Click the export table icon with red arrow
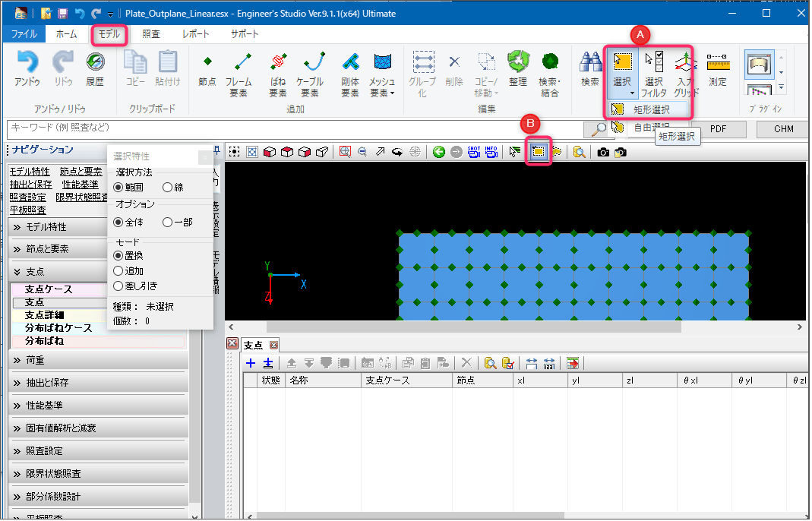This screenshot has width=812, height=521. 573,363
